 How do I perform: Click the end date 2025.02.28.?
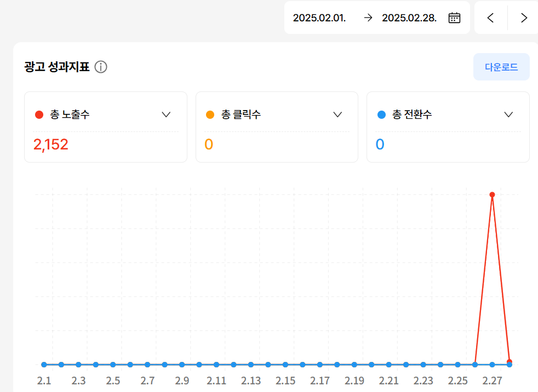(x=409, y=18)
